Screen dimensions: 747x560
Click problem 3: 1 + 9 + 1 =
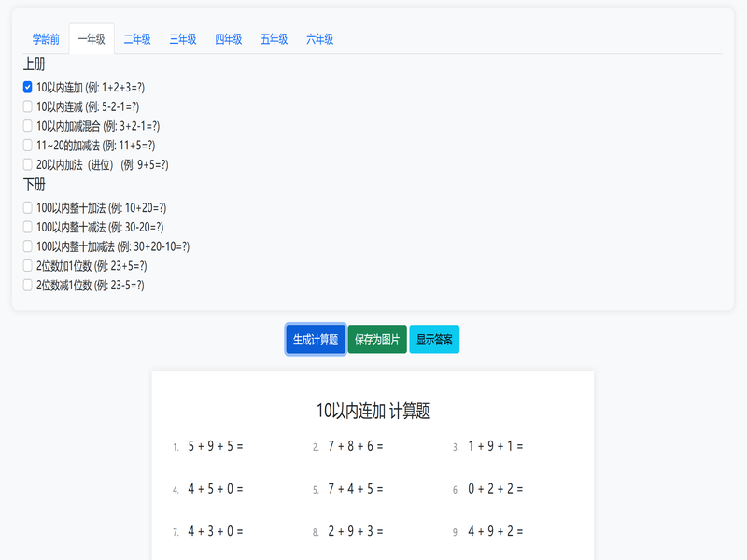click(x=496, y=446)
